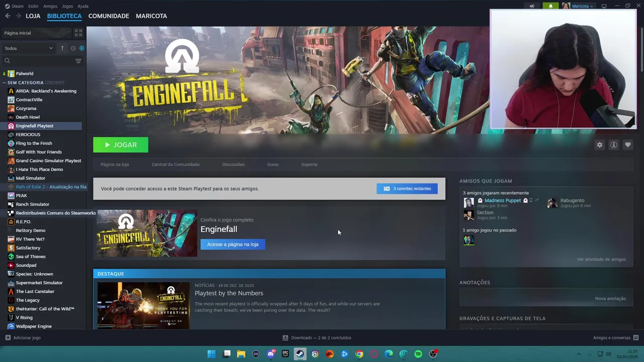Go forward with the navigation arrow
644x362 pixels.
pyautogui.click(x=18, y=16)
